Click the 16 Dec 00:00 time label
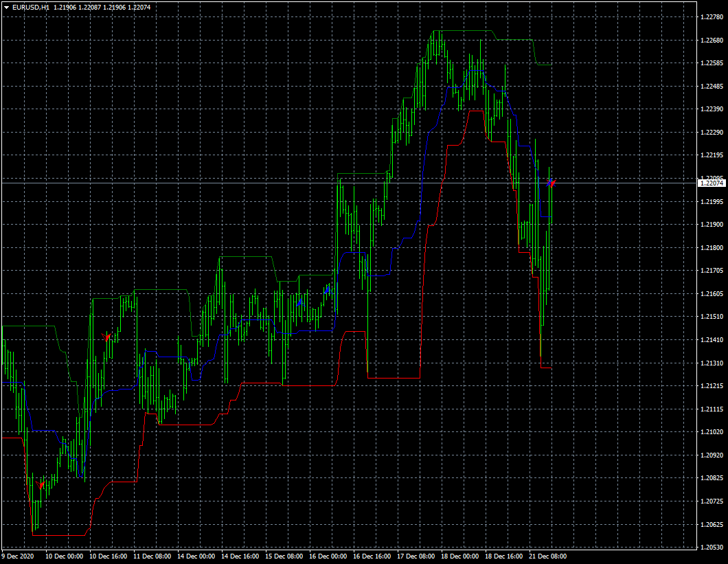The image size is (728, 564). coord(328,556)
